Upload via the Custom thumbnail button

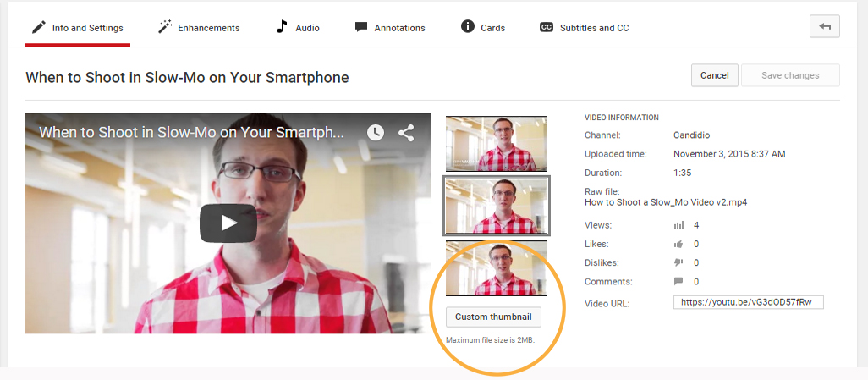tap(493, 317)
